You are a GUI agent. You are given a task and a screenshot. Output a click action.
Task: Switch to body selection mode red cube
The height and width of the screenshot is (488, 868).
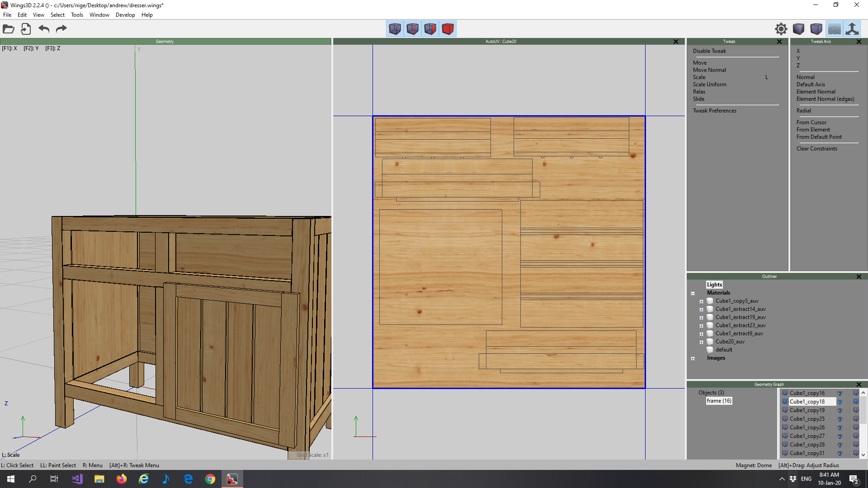[448, 29]
